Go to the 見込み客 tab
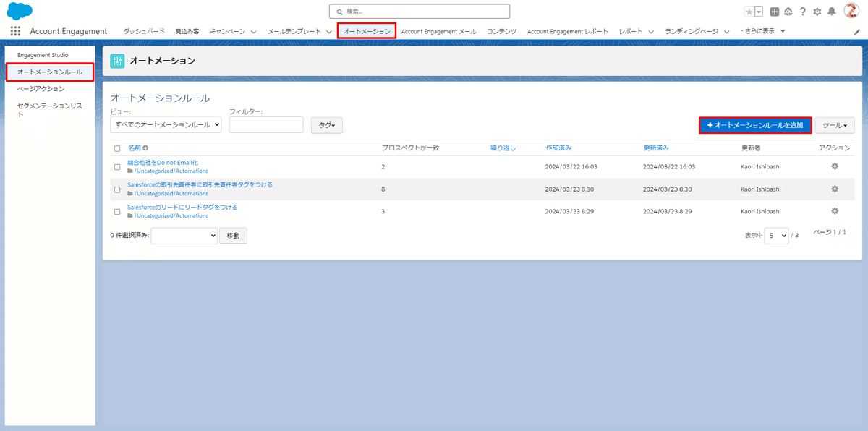The width and height of the screenshot is (868, 431). point(187,31)
